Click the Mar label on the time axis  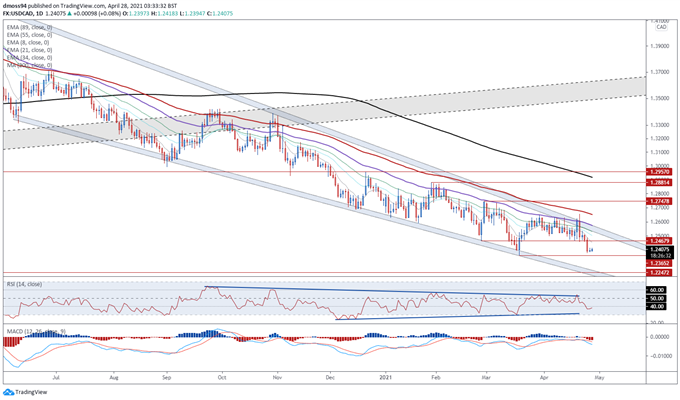pos(486,377)
